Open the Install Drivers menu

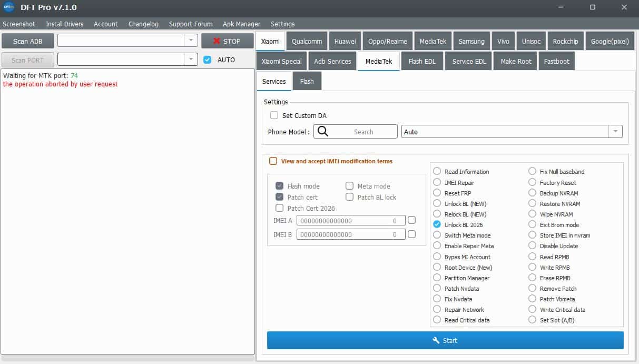pos(65,24)
